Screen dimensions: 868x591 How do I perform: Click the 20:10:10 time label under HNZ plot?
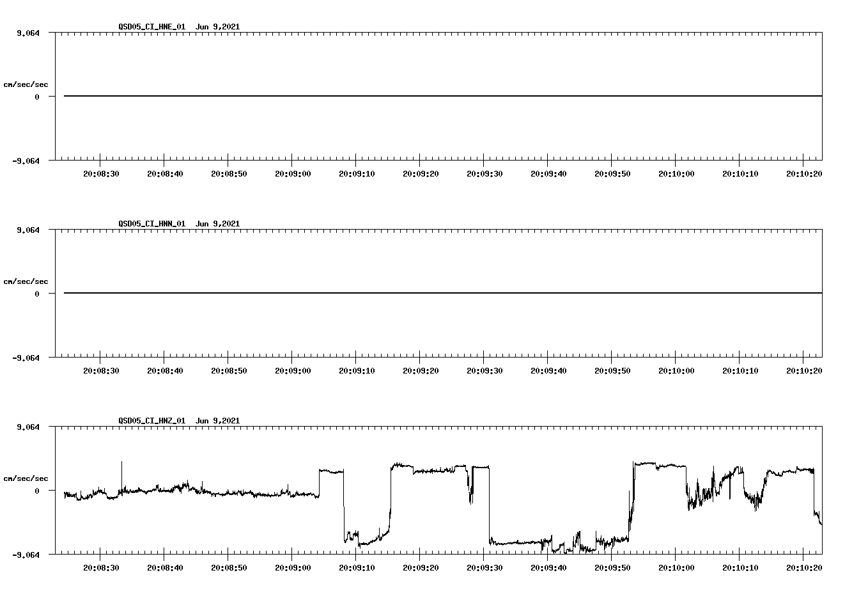740,568
